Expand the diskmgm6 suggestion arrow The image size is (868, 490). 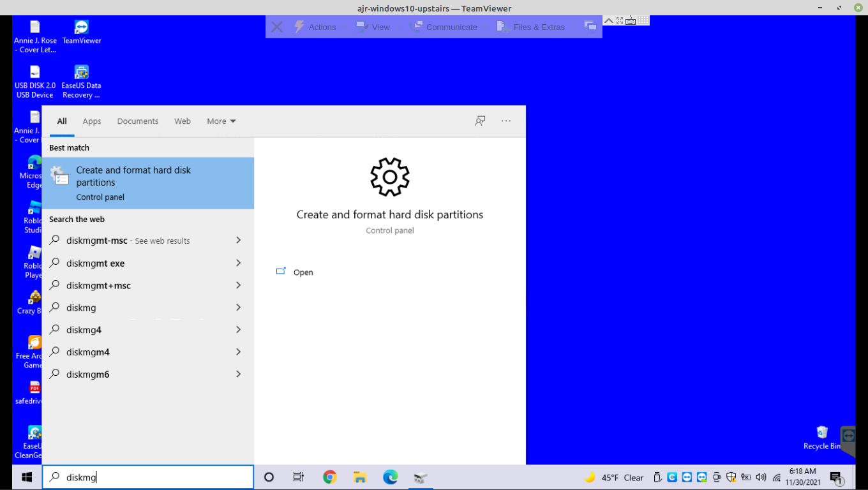tap(238, 374)
